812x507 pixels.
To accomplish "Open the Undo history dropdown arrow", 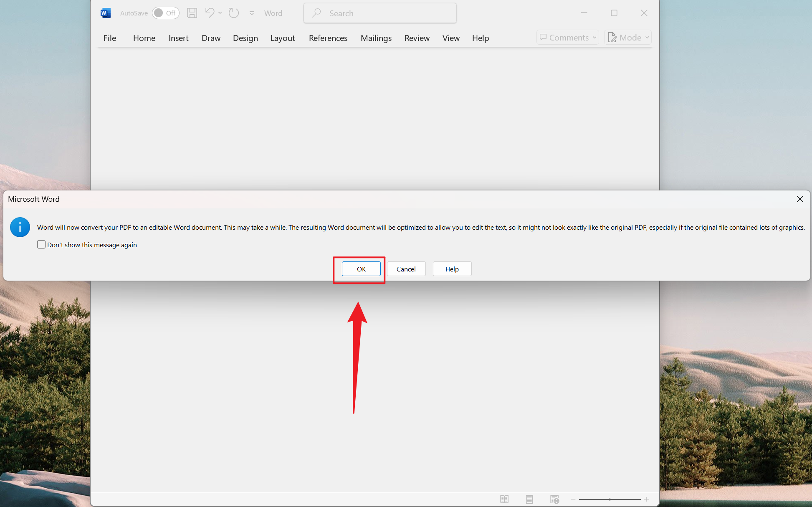I will [220, 13].
